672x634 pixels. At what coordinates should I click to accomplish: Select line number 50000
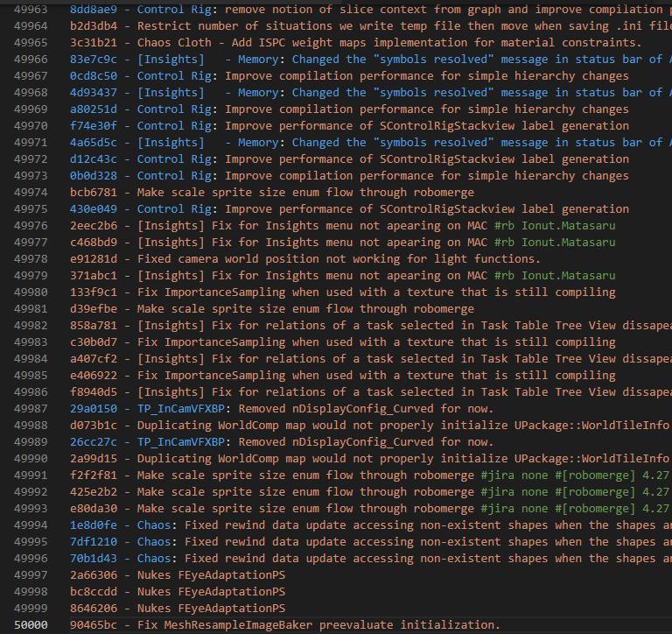(x=31, y=625)
